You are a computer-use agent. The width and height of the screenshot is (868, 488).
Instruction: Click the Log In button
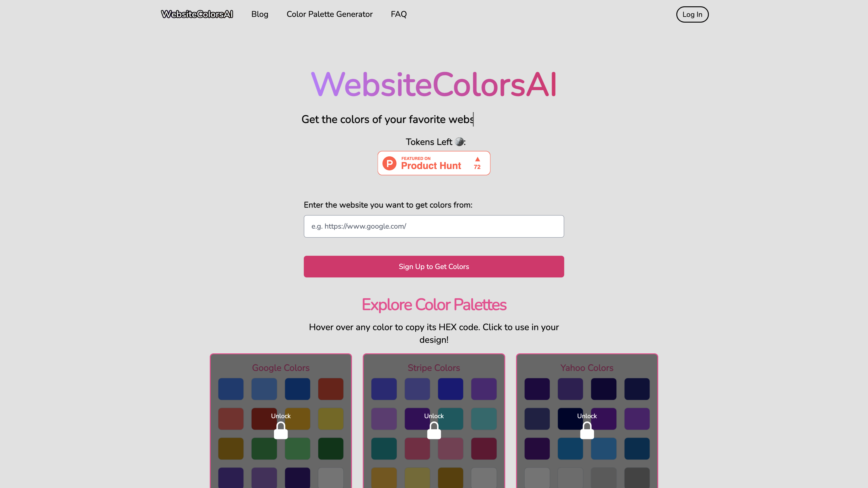click(692, 14)
